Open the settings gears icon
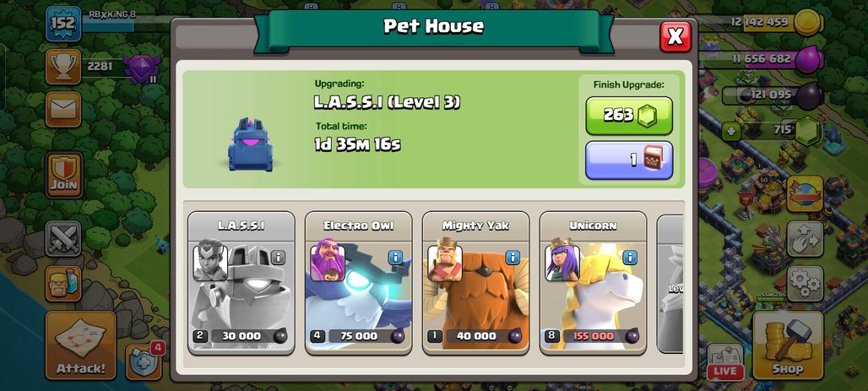This screenshot has width=868, height=391. pyautogui.click(x=805, y=284)
